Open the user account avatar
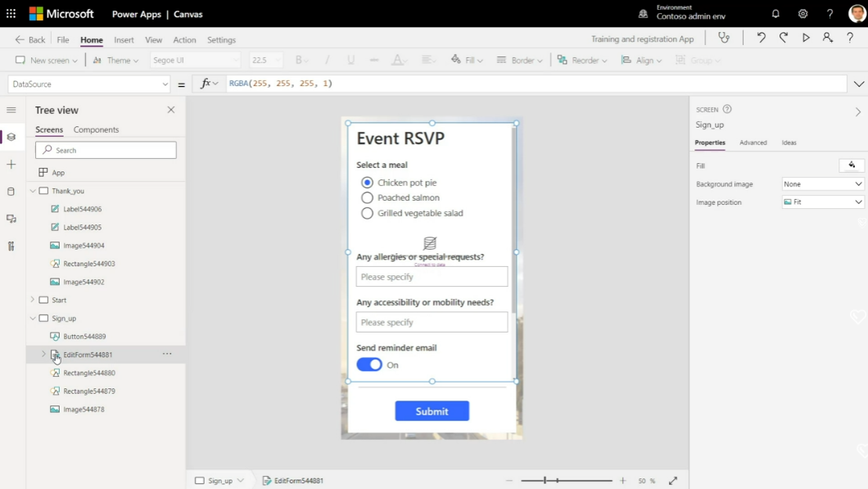Screen dimensions: 868x489 coord(857,14)
